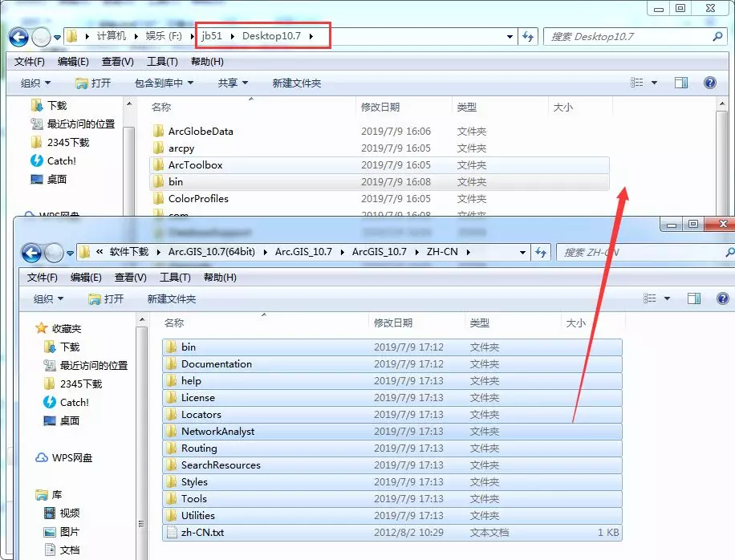Click back arrow in the ZH-CN window

[31, 253]
